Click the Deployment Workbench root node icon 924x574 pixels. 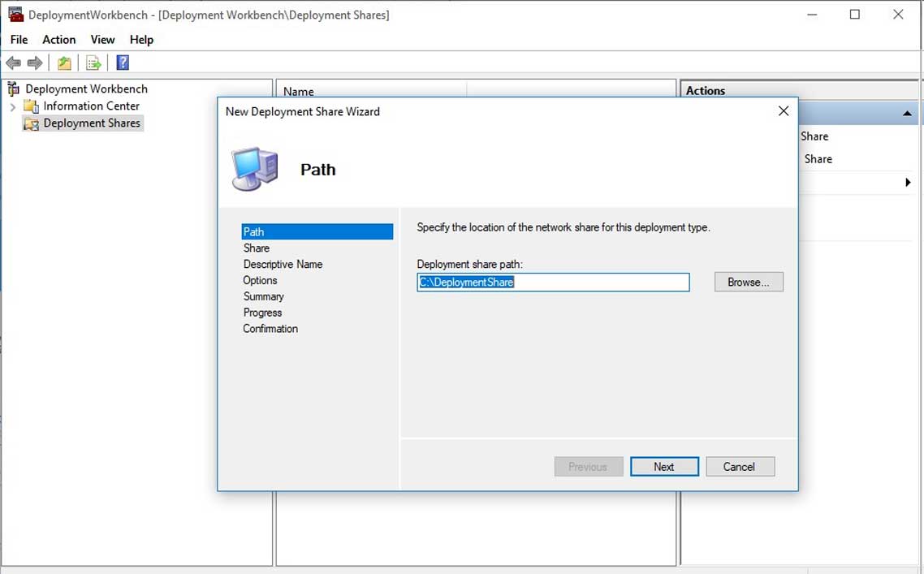[x=13, y=89]
